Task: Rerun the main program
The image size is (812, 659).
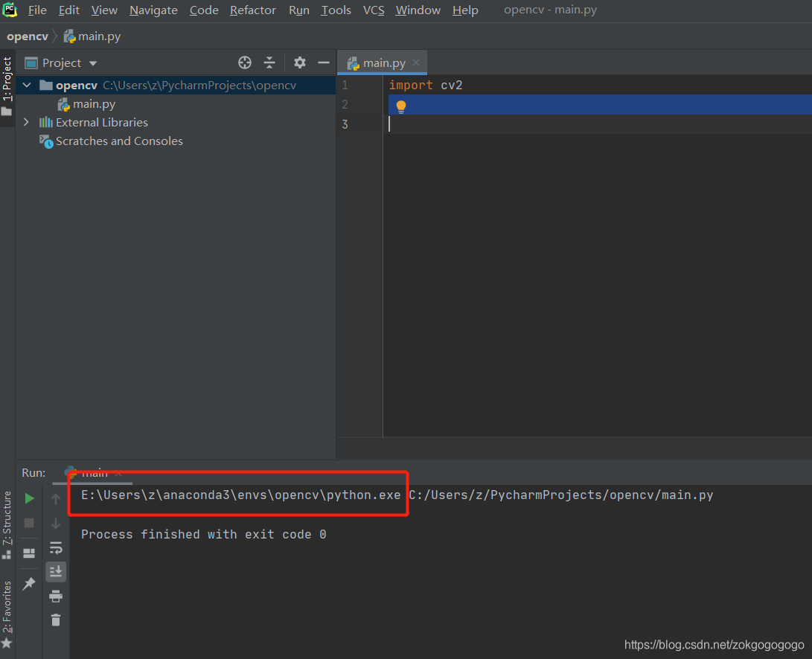Action: pos(30,498)
